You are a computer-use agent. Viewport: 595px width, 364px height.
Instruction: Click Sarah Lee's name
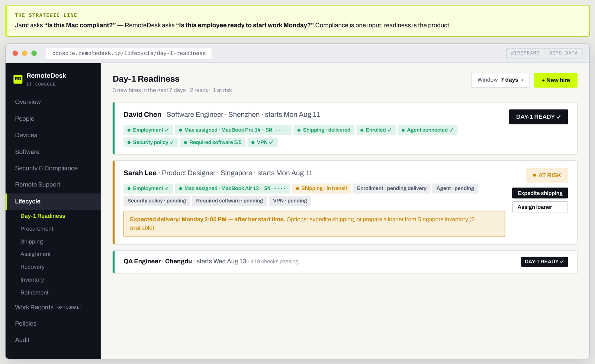(x=140, y=173)
